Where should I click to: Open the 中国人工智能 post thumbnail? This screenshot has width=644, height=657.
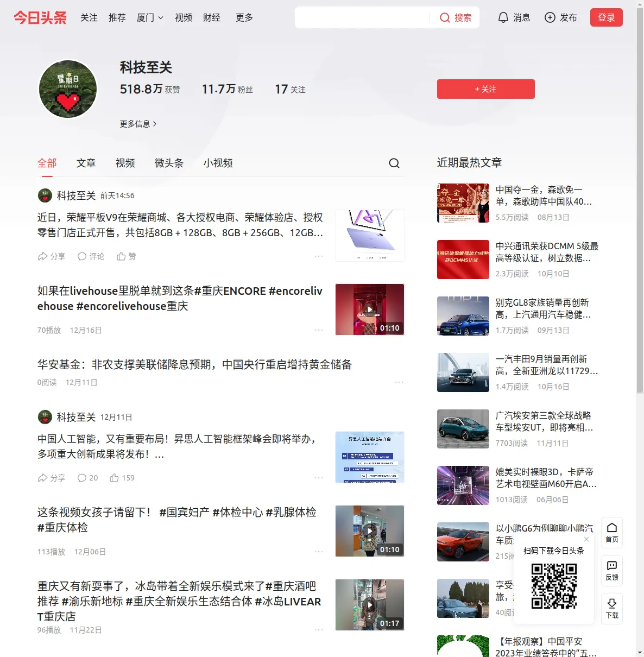pos(370,457)
